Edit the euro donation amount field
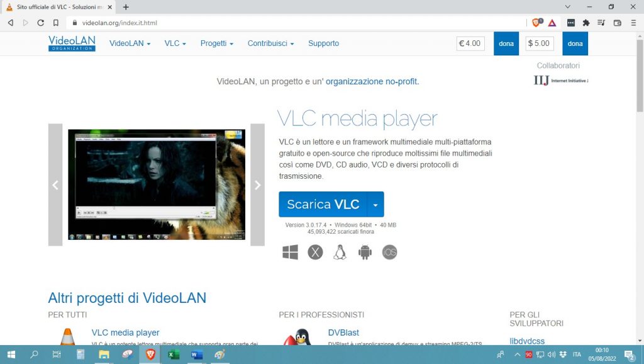The image size is (644, 364). 470,43
